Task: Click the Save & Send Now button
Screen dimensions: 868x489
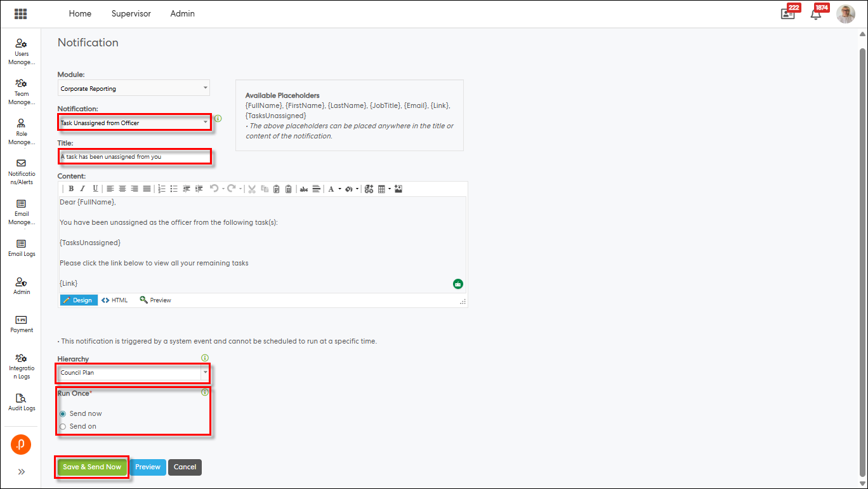Action: 92,467
